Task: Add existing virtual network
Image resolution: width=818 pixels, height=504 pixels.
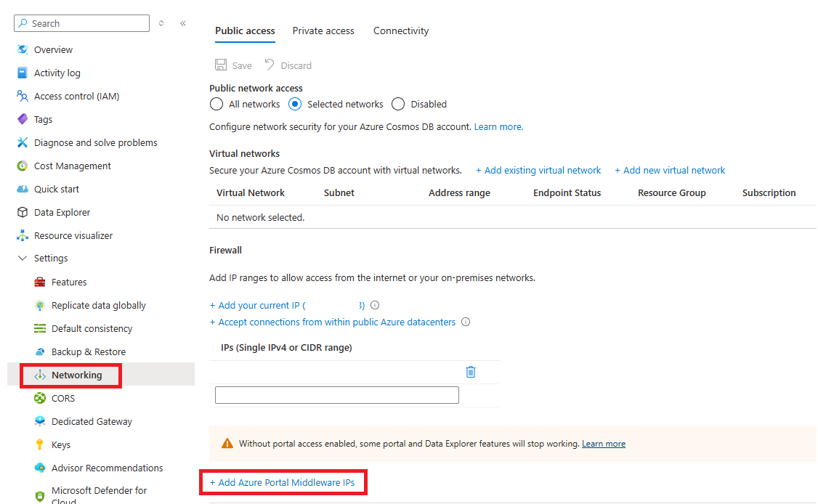Action: pos(538,170)
